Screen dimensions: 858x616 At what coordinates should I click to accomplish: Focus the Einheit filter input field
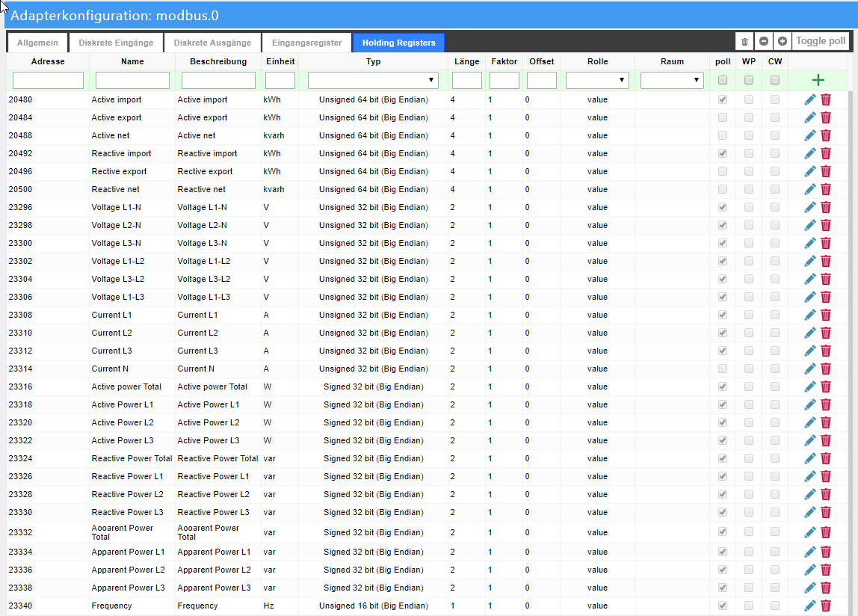pos(280,81)
